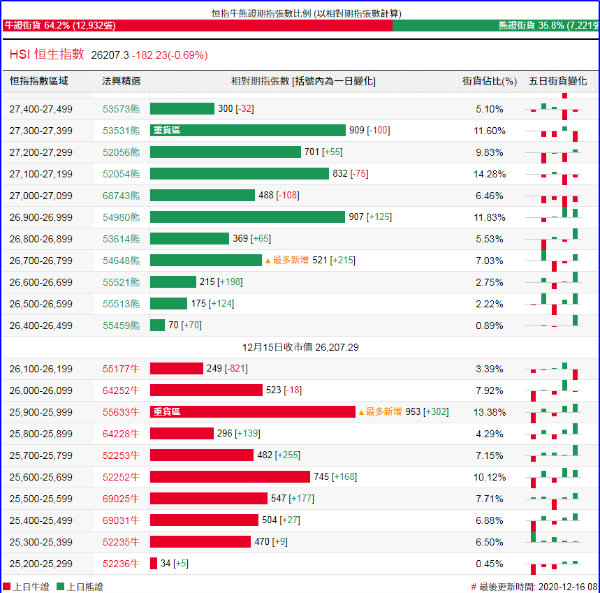Click percentage 13.38% cell

point(489,412)
